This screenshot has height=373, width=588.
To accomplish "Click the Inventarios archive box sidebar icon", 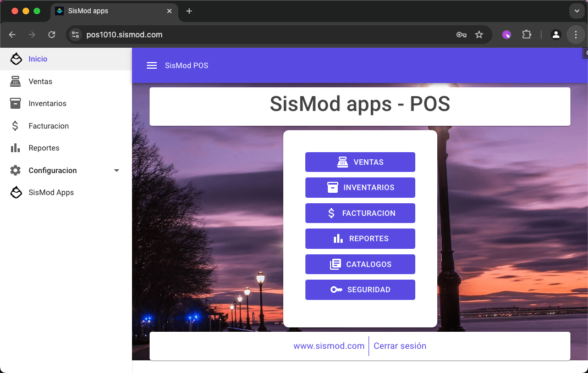I will [15, 103].
